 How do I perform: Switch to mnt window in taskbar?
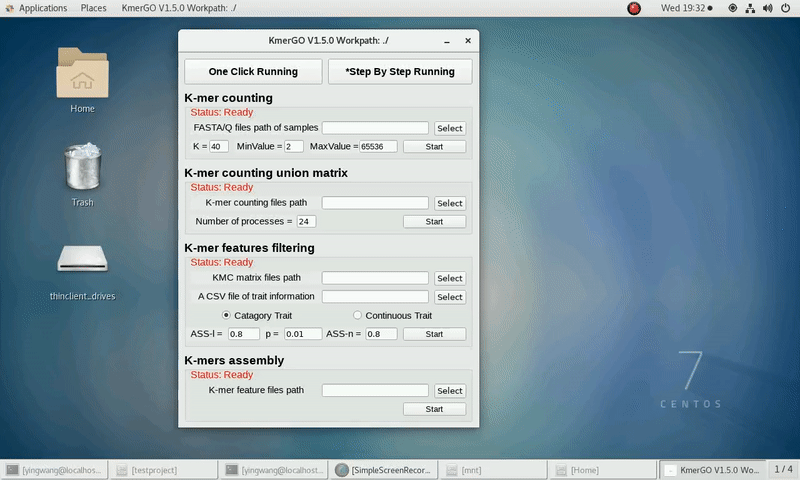pyautogui.click(x=493, y=470)
